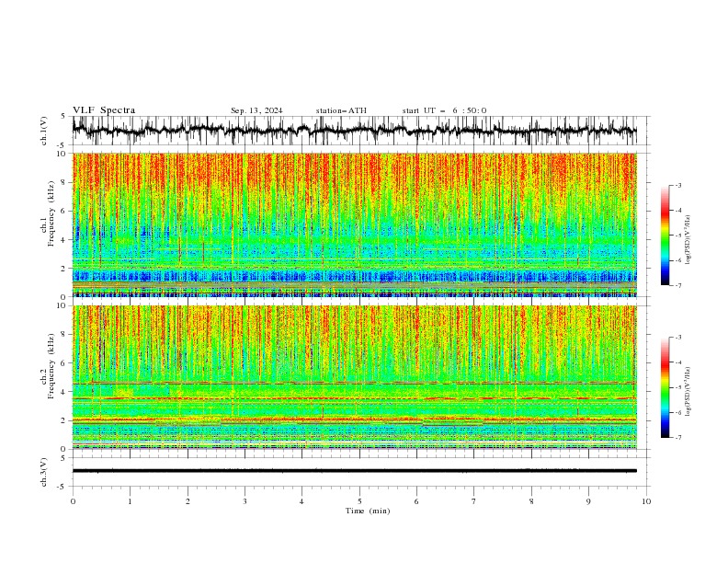Click ch.2 frequency tick label '8'

(63, 335)
